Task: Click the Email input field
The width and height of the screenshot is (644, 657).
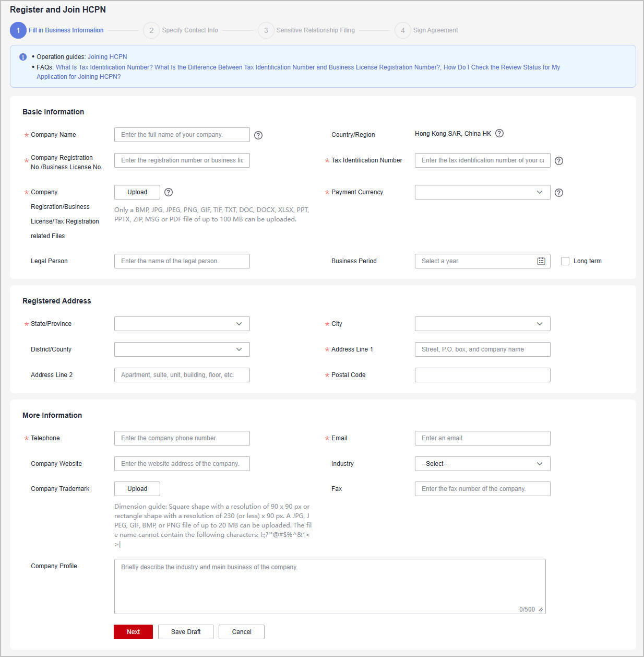Action: tap(483, 438)
